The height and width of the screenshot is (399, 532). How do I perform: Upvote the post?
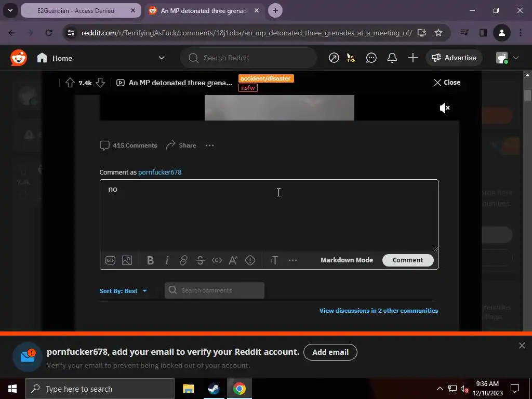click(70, 83)
